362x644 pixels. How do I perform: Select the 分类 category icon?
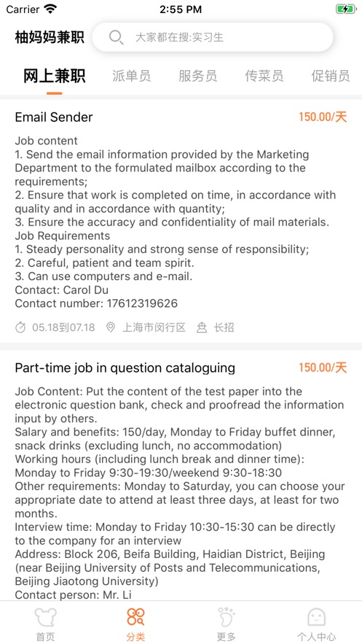(135, 617)
